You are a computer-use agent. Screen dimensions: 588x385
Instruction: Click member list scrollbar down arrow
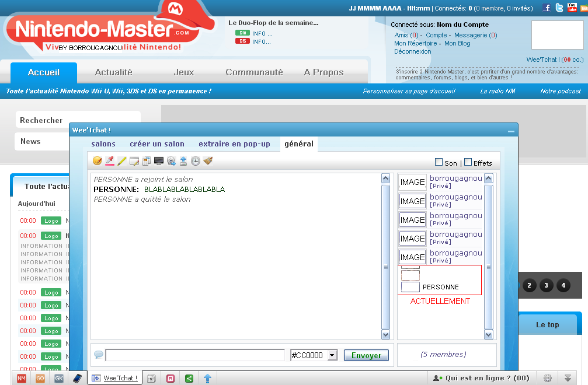[x=488, y=334]
